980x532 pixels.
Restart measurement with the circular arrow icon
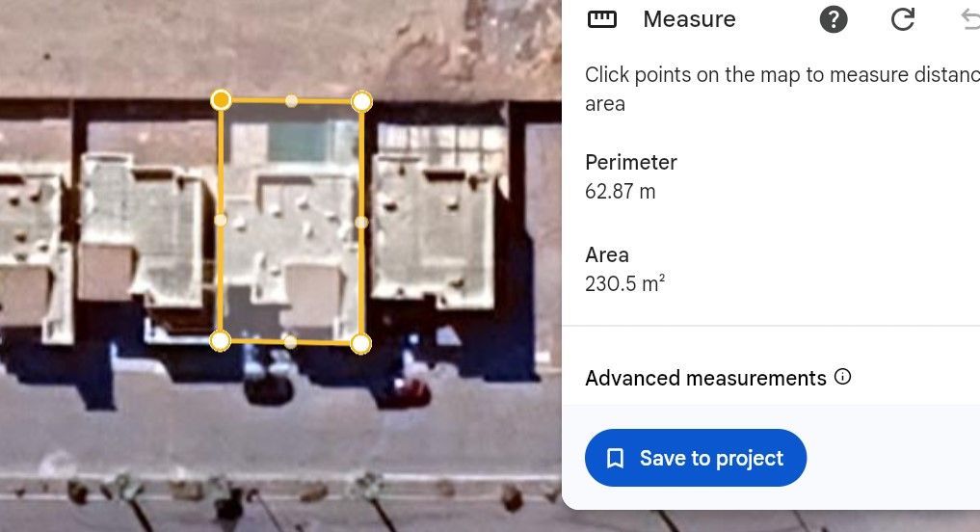(903, 19)
